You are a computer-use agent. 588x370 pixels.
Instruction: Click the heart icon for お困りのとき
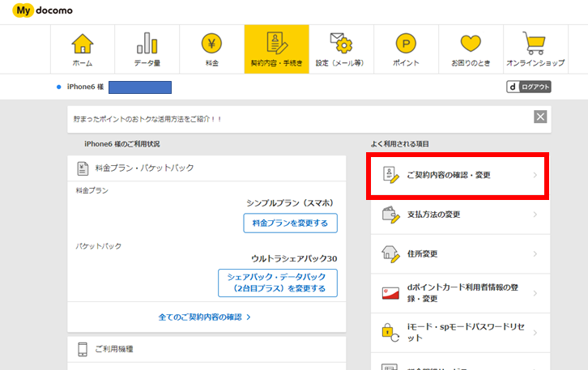[x=471, y=43]
